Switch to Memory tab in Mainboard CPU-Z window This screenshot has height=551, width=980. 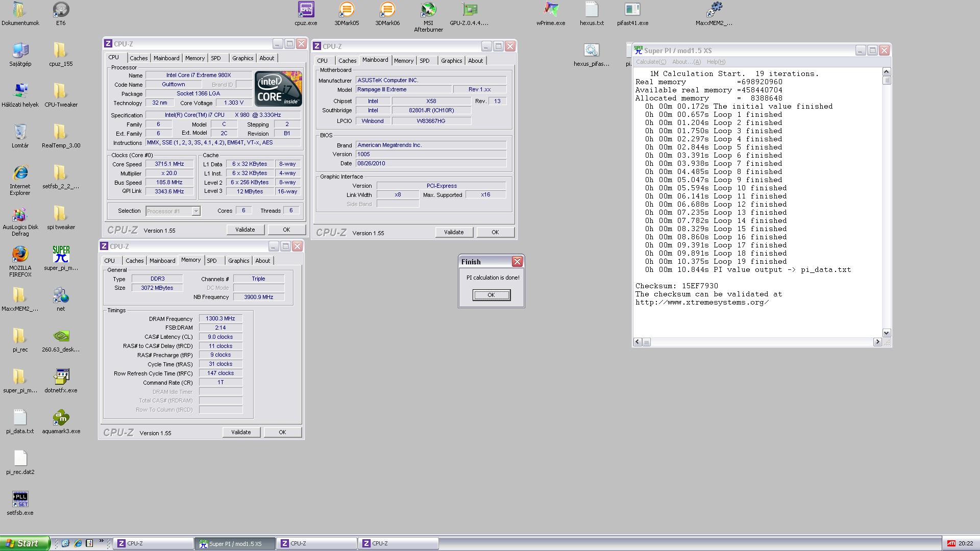click(403, 61)
